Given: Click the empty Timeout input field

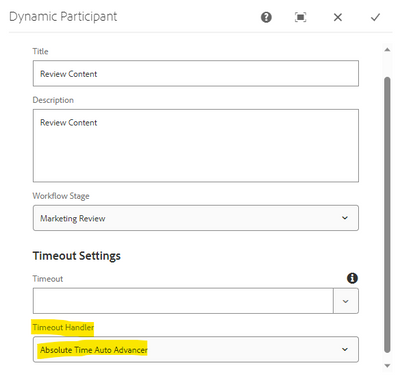Looking at the screenshot, I should click(183, 301).
